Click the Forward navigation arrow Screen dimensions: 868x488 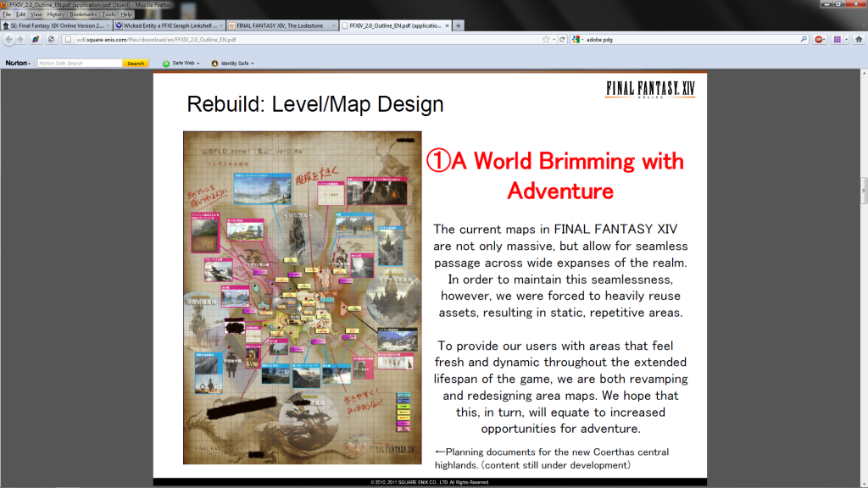(19, 39)
